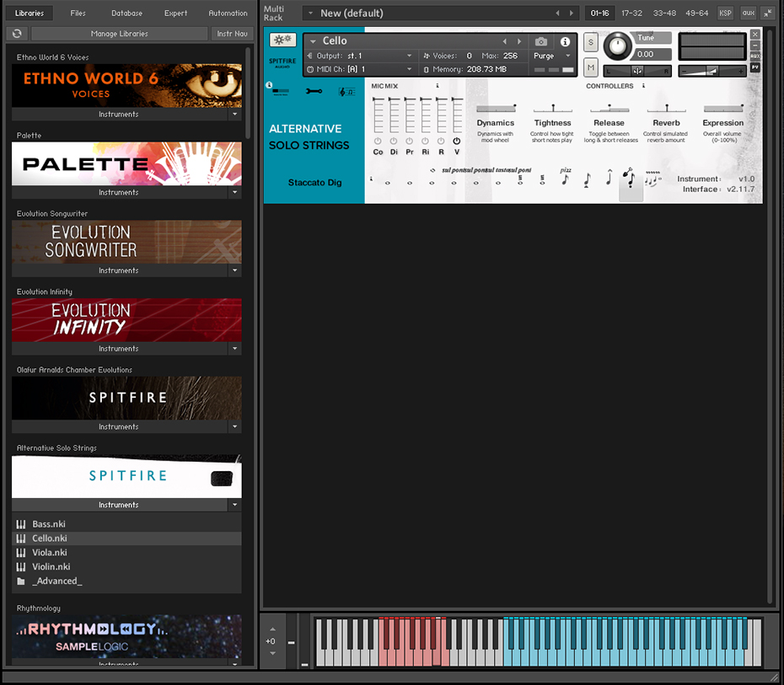The height and width of the screenshot is (685, 784).
Task: Show rack page 33-48
Action: pos(664,13)
